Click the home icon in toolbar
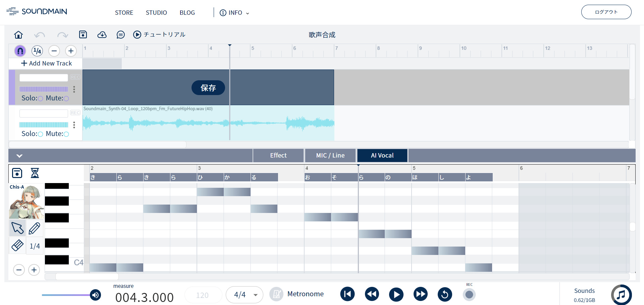The width and height of the screenshot is (644, 305). 18,35
